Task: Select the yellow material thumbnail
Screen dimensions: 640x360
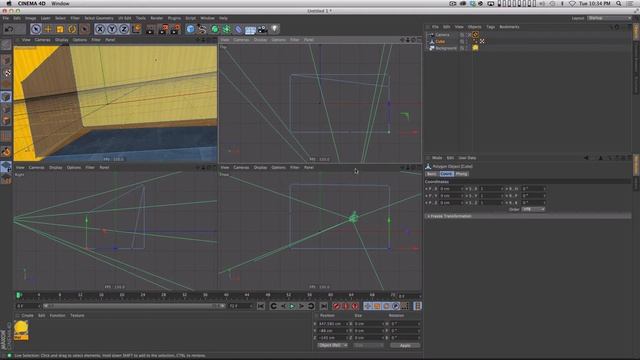Action: pyautogui.click(x=21, y=331)
